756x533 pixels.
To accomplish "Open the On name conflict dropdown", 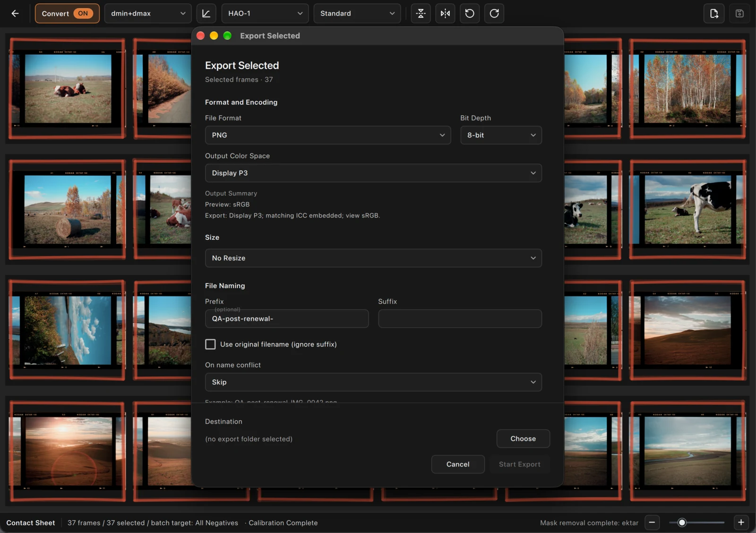I will [x=373, y=382].
